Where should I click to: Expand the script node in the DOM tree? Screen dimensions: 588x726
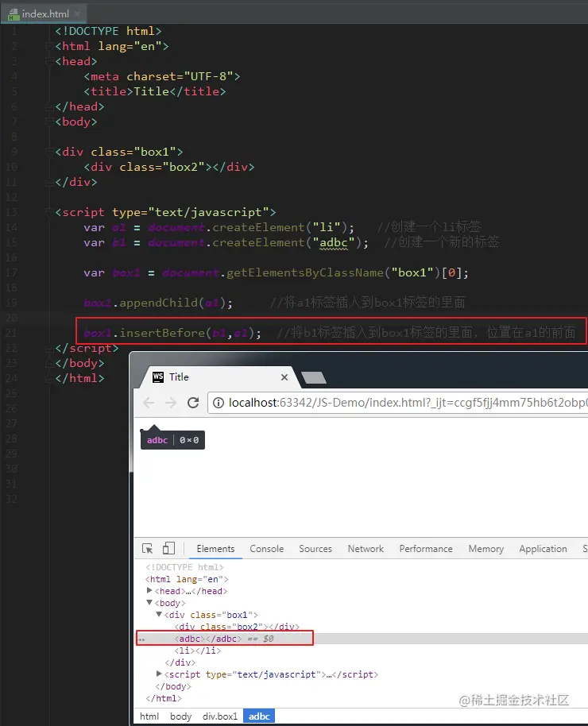pos(158,674)
